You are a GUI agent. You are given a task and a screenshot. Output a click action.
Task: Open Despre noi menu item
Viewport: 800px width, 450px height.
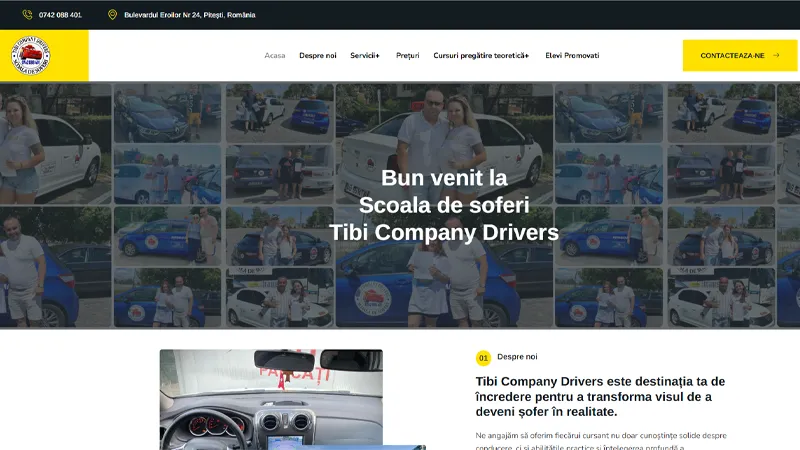point(318,55)
